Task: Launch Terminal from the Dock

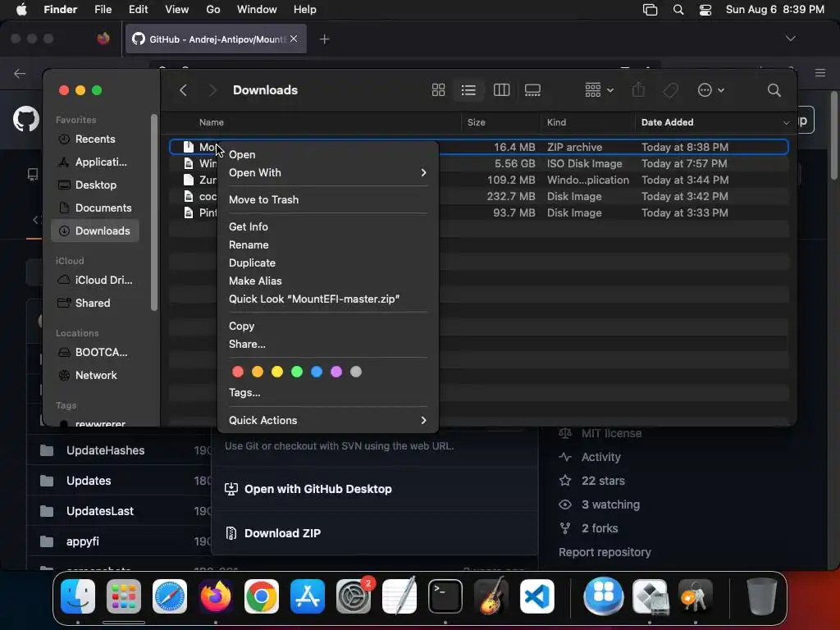Action: coord(445,596)
